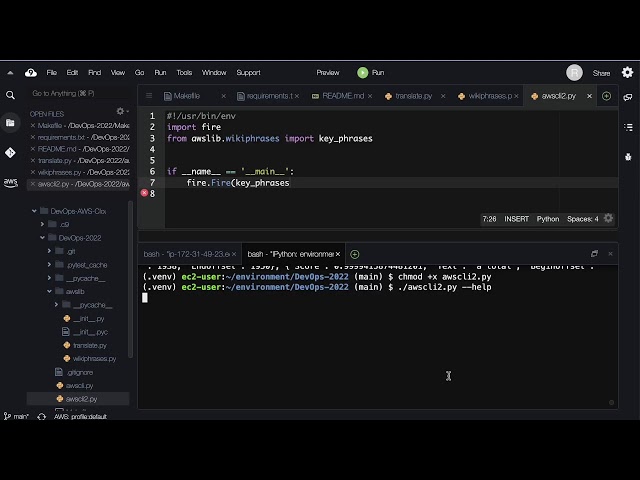Open preferences gear icon at top right

click(627, 73)
